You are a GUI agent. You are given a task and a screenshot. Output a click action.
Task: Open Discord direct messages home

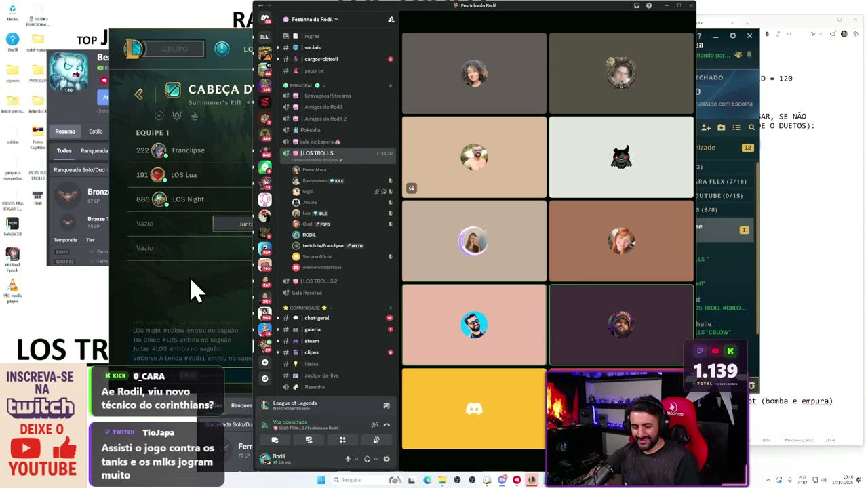264,19
